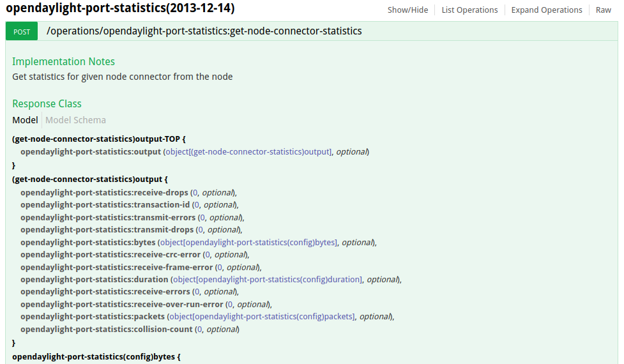Open the object[(get-node-connector-statistics)output] type link
This screenshot has height=364, width=624.
click(x=248, y=152)
